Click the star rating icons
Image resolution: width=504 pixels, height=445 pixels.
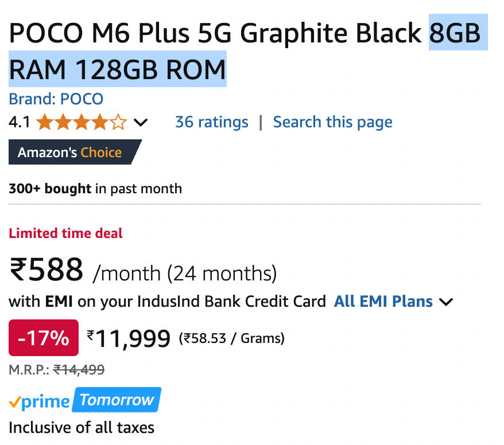tap(81, 122)
